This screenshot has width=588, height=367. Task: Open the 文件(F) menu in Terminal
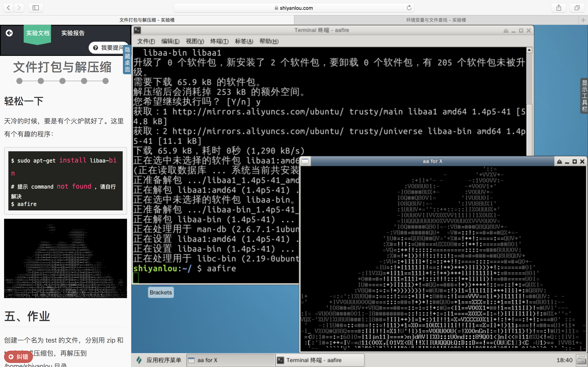[x=146, y=41]
